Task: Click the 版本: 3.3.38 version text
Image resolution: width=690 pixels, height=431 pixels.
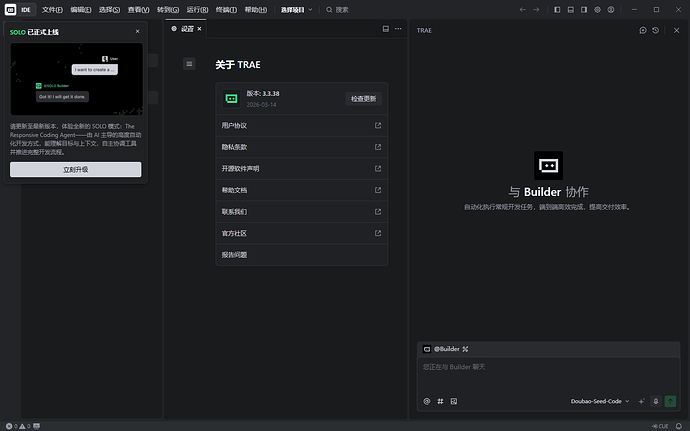Action: (263, 93)
